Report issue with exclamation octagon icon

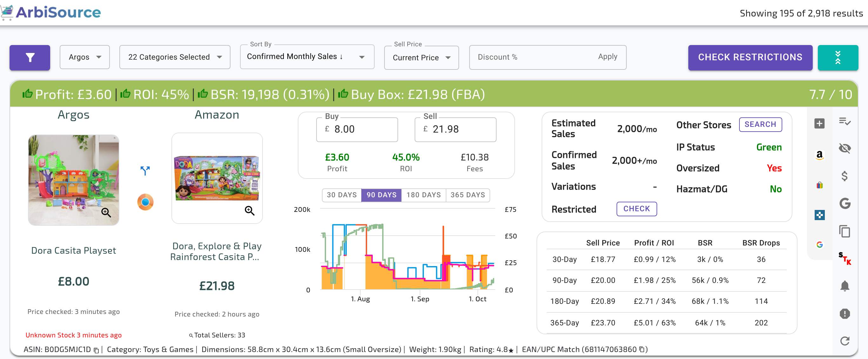click(845, 314)
